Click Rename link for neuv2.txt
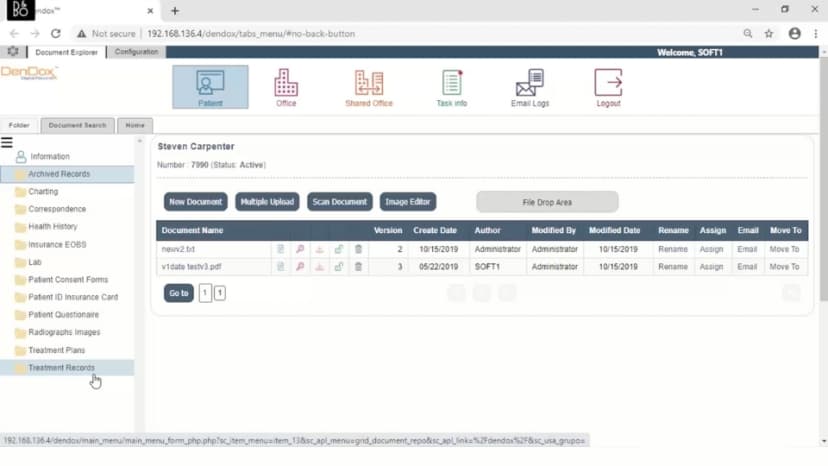This screenshot has height=466, width=828. pyautogui.click(x=673, y=249)
